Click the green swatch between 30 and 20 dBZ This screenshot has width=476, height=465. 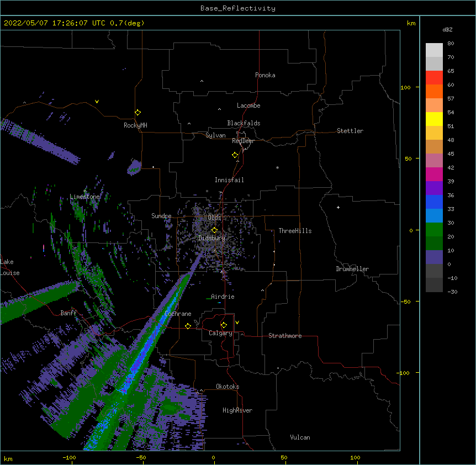point(434,230)
